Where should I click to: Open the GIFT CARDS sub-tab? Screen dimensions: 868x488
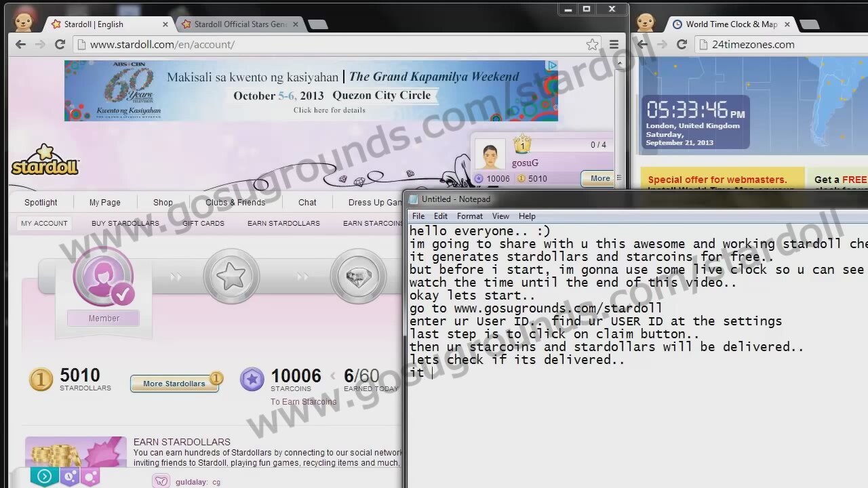203,223
